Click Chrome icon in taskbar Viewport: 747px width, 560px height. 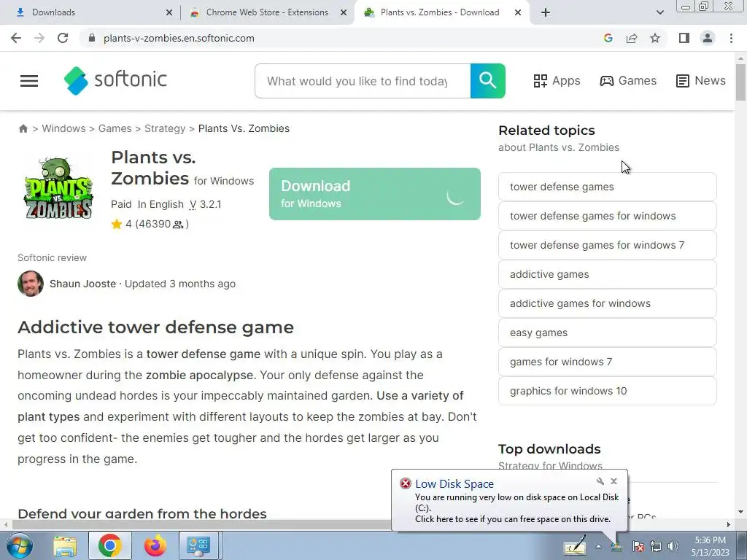109,545
